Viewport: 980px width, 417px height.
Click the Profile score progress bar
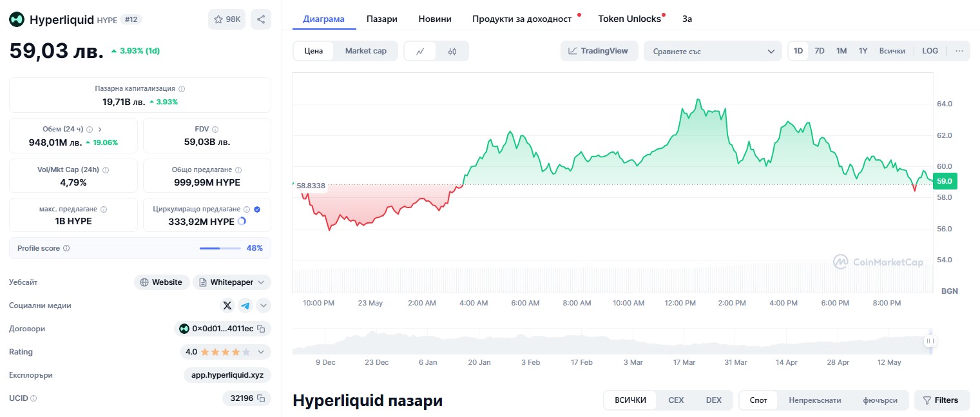(220, 248)
